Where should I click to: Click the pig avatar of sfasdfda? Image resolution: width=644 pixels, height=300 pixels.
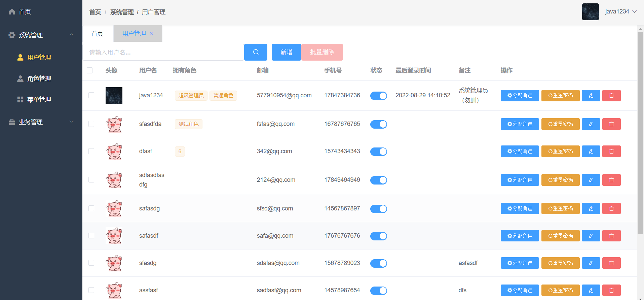[x=114, y=124]
